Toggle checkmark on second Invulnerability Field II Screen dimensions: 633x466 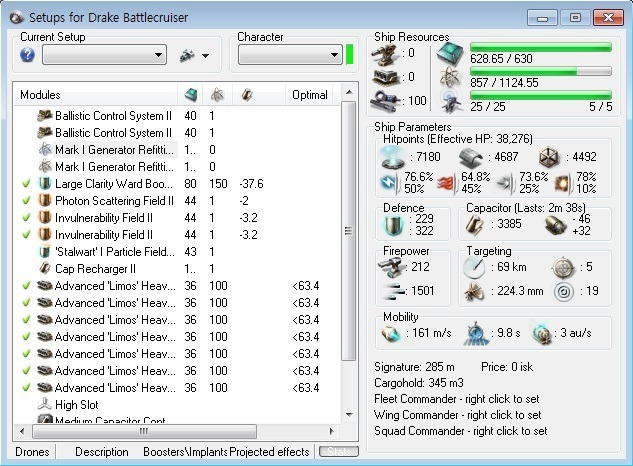(x=26, y=235)
